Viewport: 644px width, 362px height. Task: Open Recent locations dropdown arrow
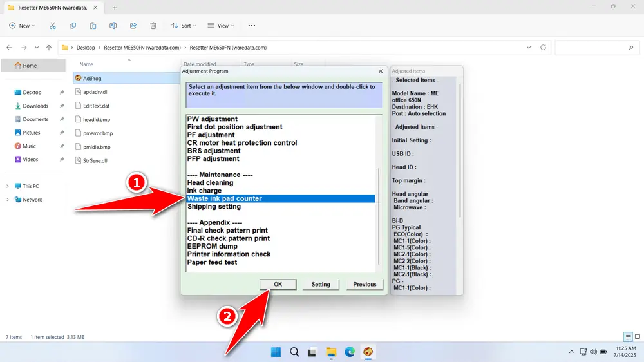37,48
